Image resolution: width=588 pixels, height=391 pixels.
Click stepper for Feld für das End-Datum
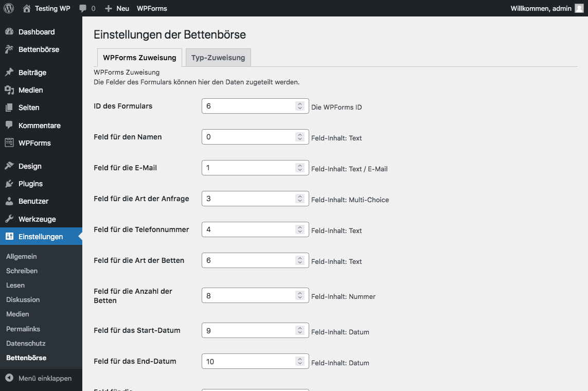pos(299,361)
